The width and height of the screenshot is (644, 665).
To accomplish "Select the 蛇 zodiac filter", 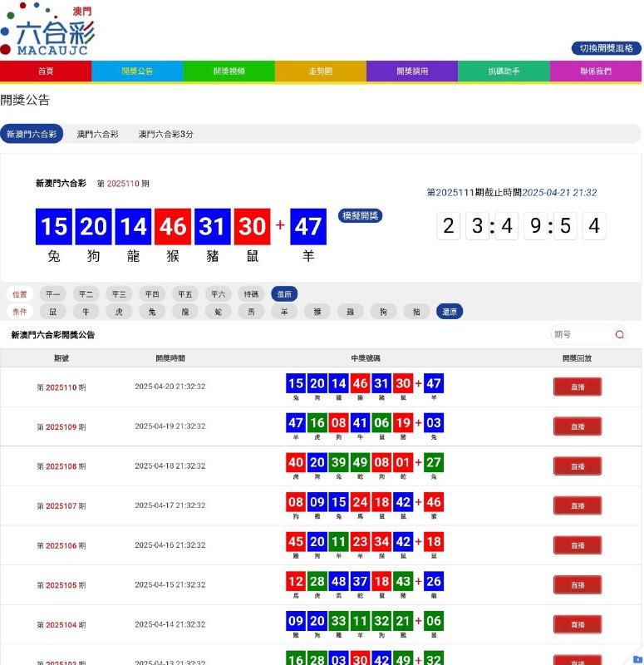I will pyautogui.click(x=218, y=312).
